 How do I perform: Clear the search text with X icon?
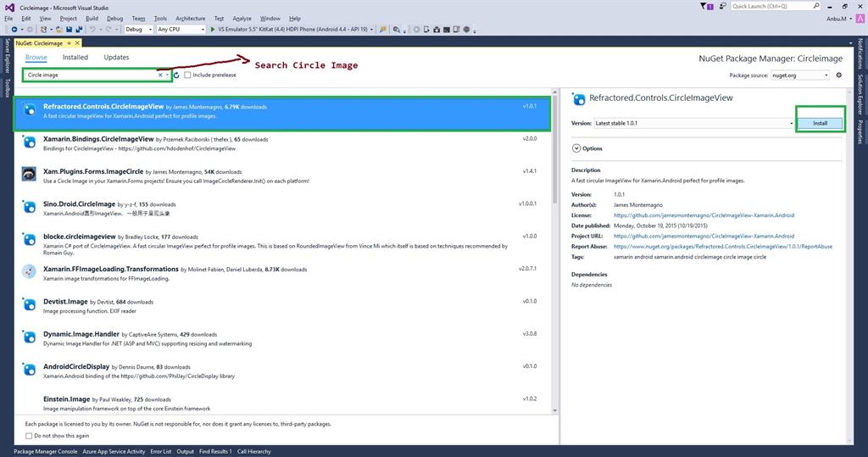(160, 75)
